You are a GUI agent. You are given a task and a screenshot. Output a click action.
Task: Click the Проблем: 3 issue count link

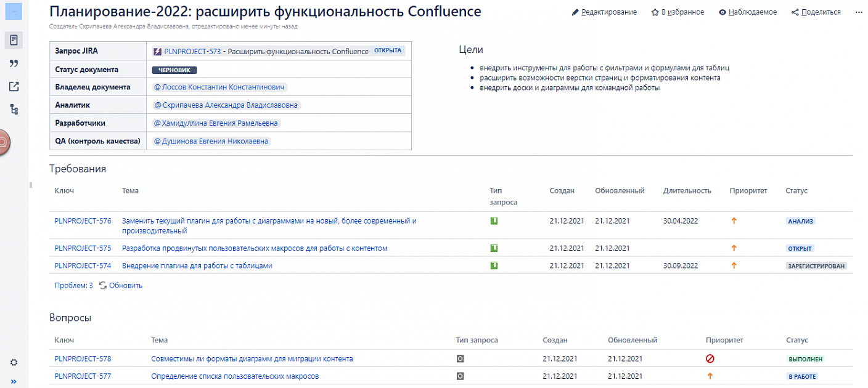click(74, 285)
